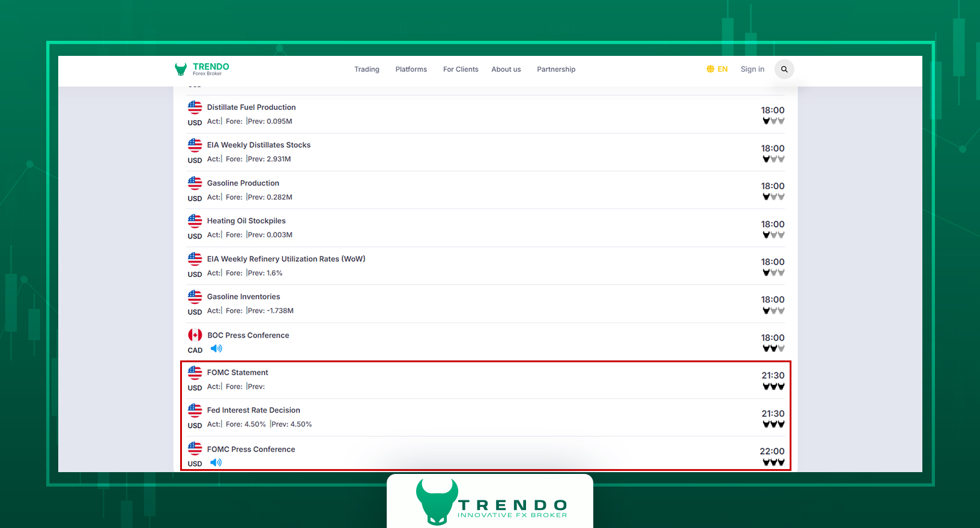The height and width of the screenshot is (528, 980).
Task: Open the EIA Weekly Distillates Stocks event
Action: 259,145
